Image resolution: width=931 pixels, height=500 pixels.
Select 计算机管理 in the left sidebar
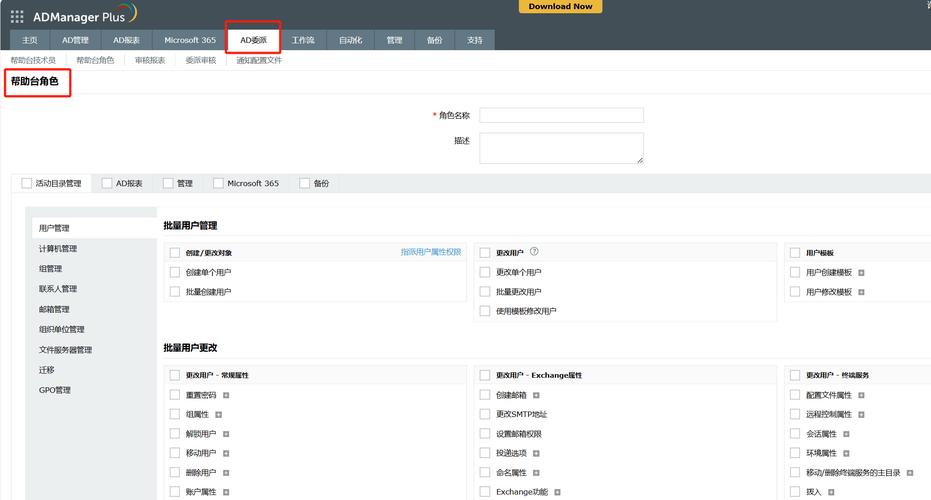[58, 249]
